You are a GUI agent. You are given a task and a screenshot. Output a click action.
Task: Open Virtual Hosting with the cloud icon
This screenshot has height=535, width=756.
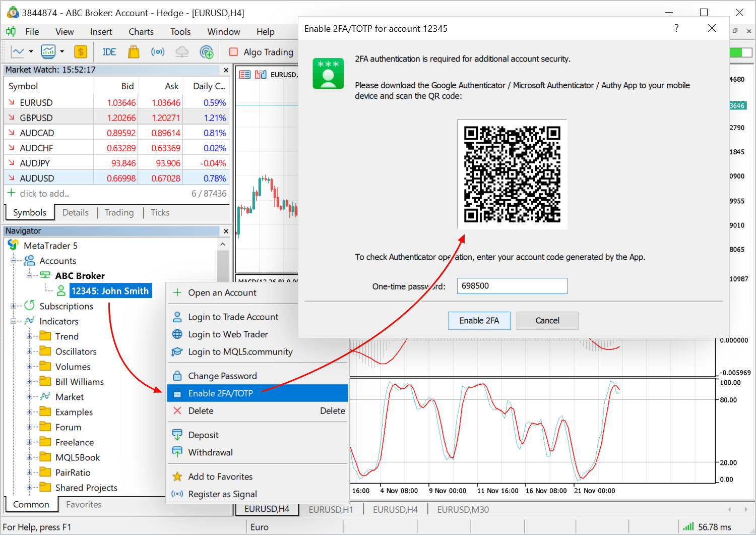point(181,51)
